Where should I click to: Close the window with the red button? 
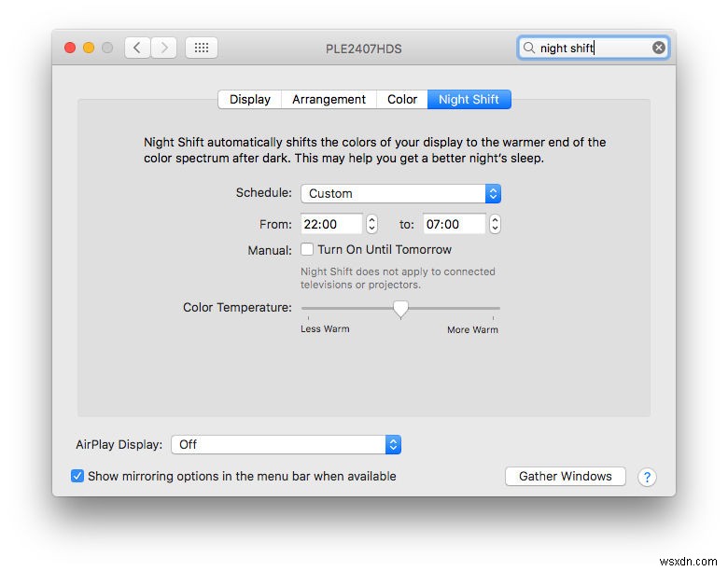tap(70, 48)
